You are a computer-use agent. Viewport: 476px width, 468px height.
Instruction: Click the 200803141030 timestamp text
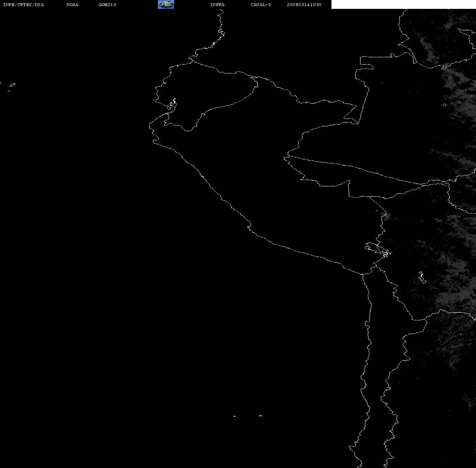click(304, 4)
